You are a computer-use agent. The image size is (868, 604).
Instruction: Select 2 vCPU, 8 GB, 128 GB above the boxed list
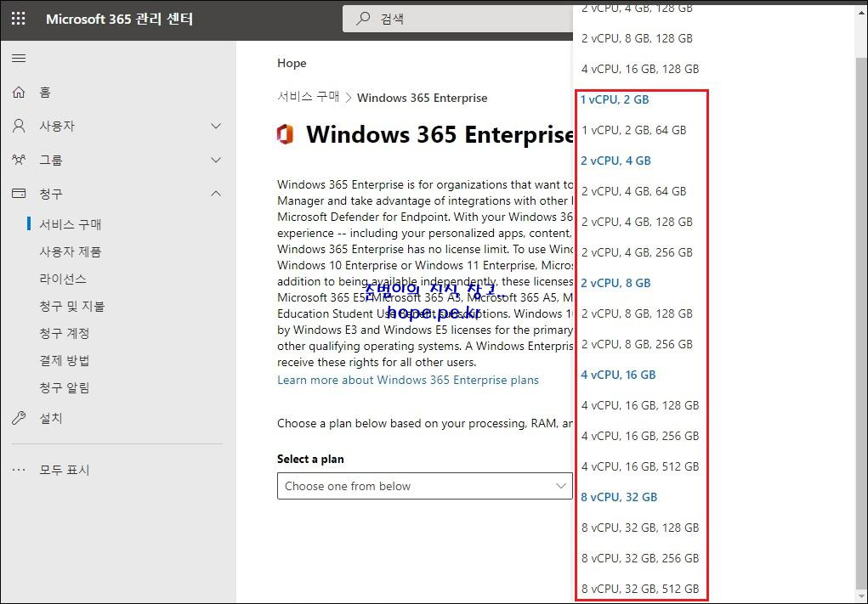point(637,38)
